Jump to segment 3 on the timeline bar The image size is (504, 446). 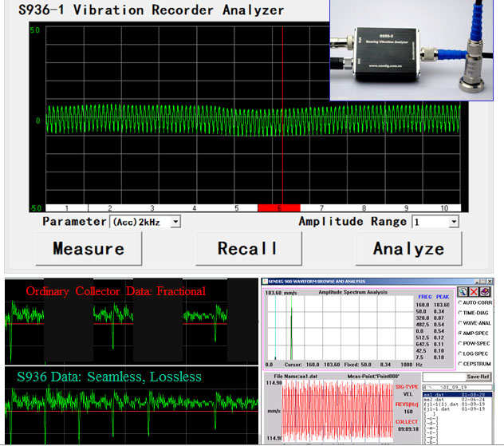152,208
